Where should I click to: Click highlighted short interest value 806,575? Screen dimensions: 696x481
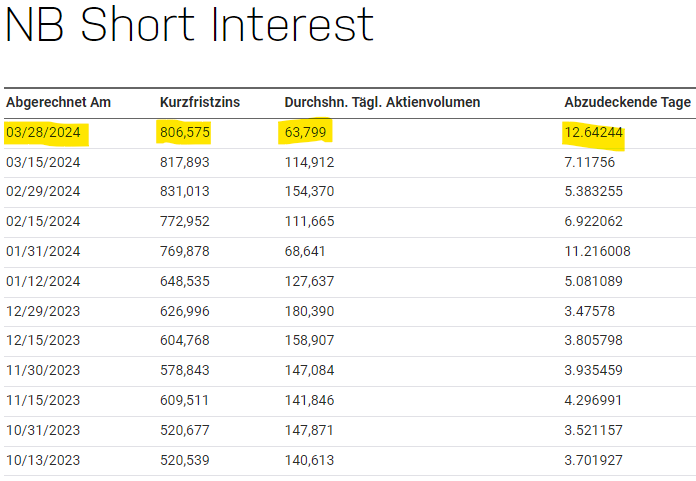pyautogui.click(x=185, y=132)
